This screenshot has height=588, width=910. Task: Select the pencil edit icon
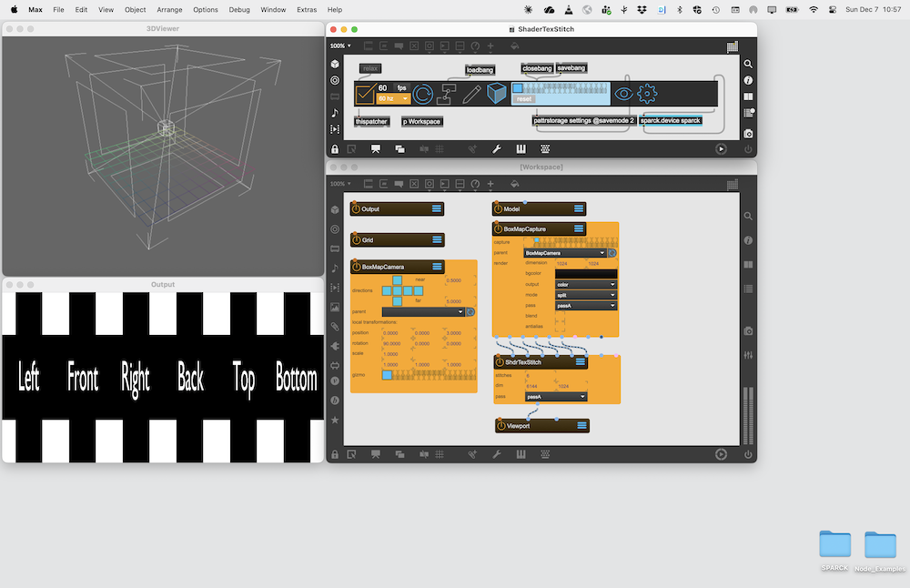click(x=471, y=94)
